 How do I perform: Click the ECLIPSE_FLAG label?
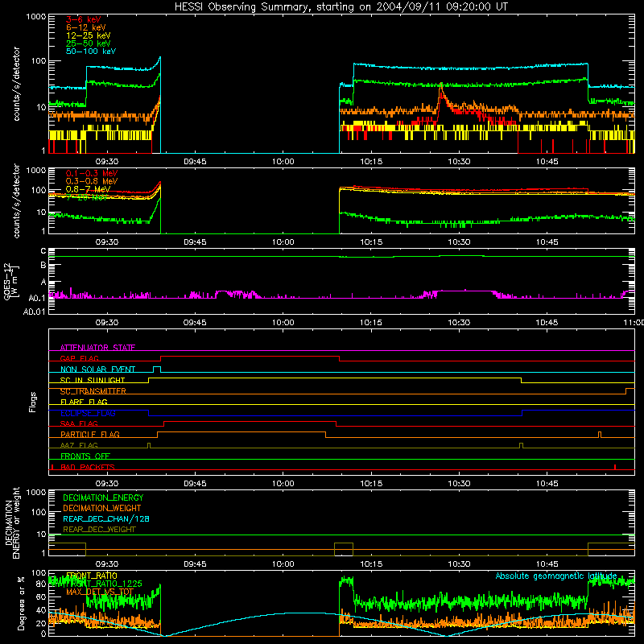tap(88, 413)
